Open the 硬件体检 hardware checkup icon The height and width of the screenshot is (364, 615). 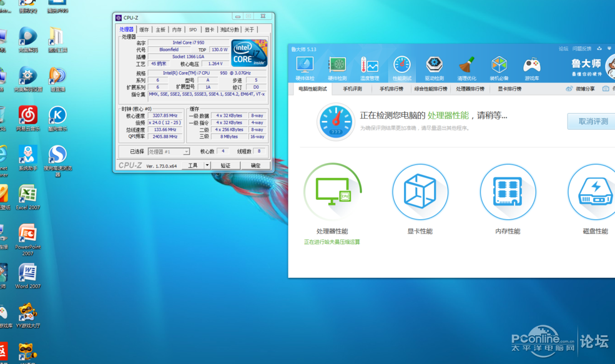coord(305,68)
